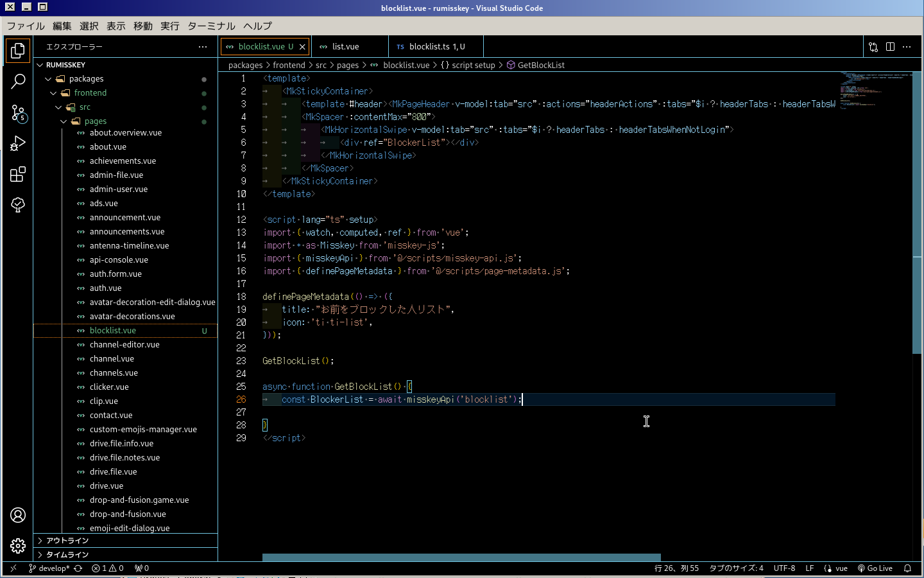The height and width of the screenshot is (578, 924).
Task: Open editor more actions ellipsis
Action: (907, 47)
